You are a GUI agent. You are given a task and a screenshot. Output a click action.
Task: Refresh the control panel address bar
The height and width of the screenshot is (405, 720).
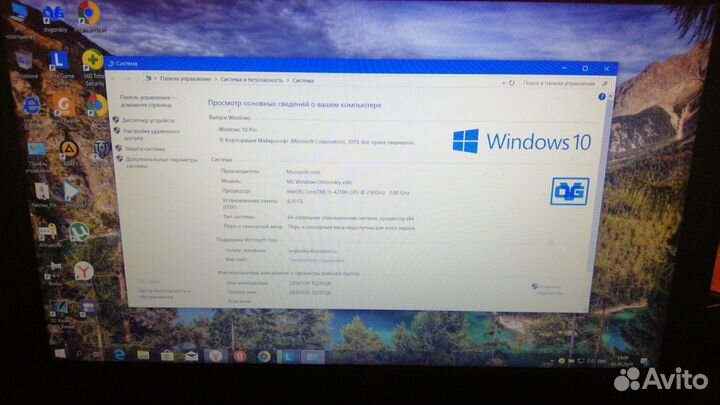[512, 83]
